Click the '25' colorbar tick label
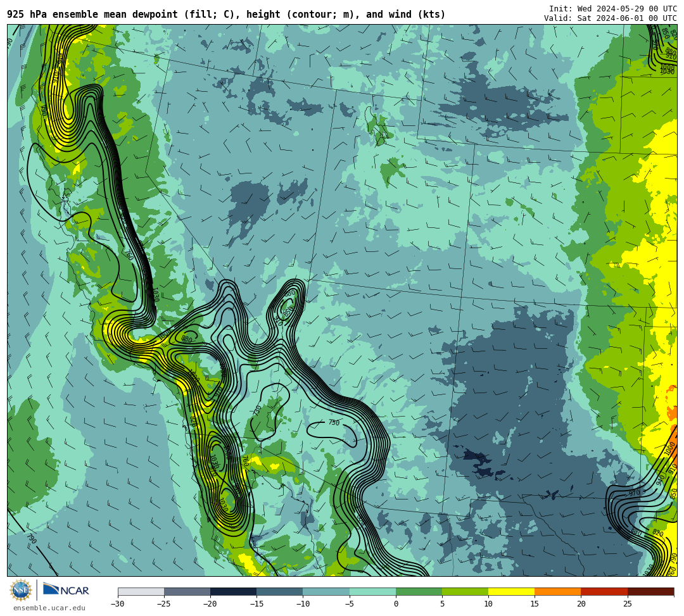Viewport: 684px width, 616px height. 627,604
